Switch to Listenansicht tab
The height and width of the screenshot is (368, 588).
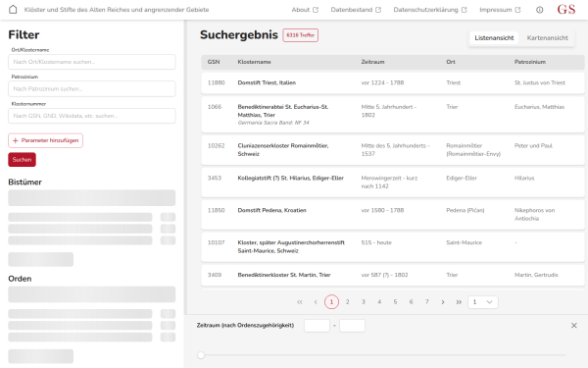tap(494, 38)
